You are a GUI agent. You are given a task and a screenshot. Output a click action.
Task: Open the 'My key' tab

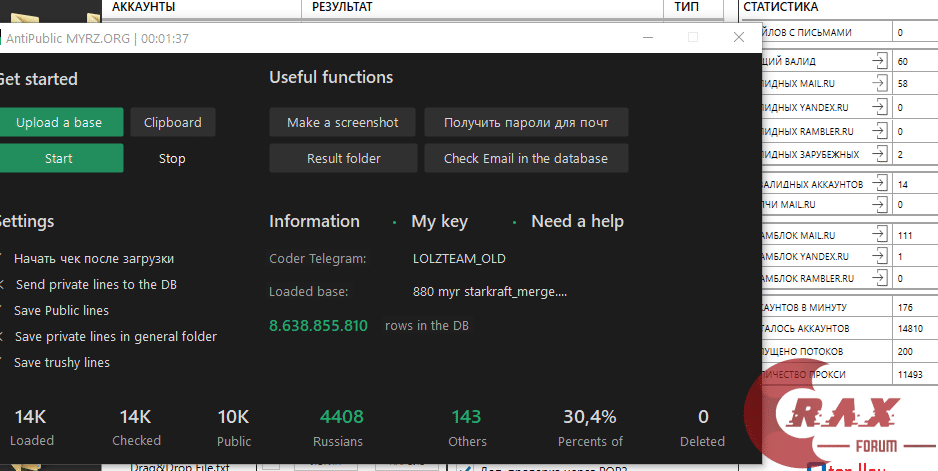tap(439, 221)
